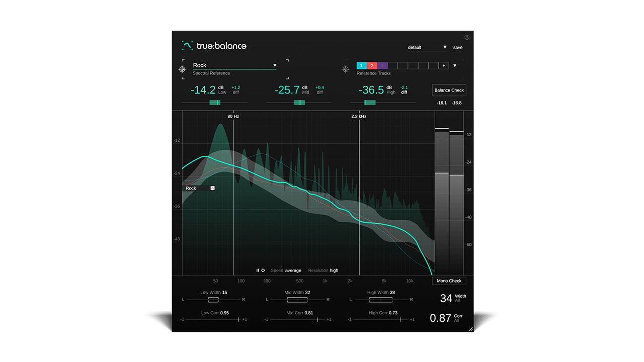This screenshot has height=362, width=644.
Task: Change the Resolution high setting
Action: pyautogui.click(x=323, y=270)
